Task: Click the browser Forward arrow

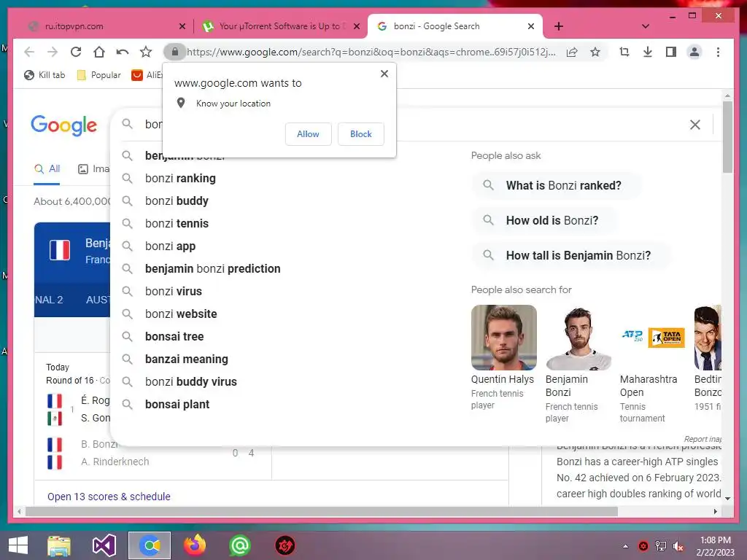Action: (53, 52)
